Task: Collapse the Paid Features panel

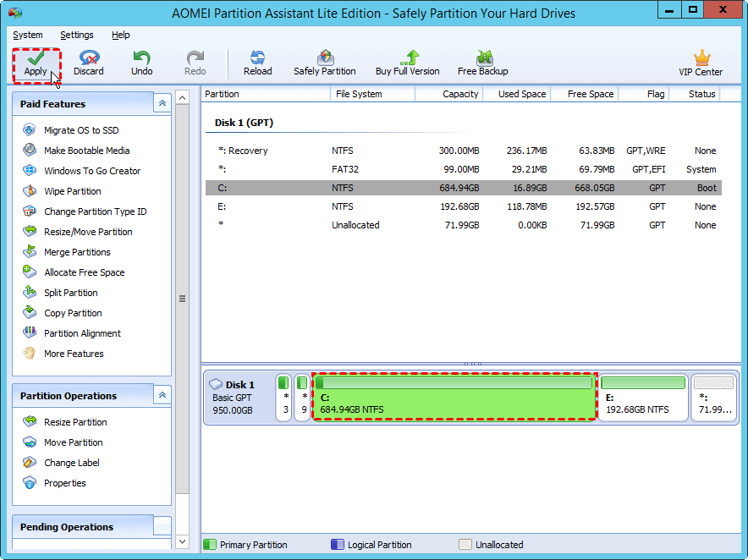Action: pyautogui.click(x=162, y=103)
